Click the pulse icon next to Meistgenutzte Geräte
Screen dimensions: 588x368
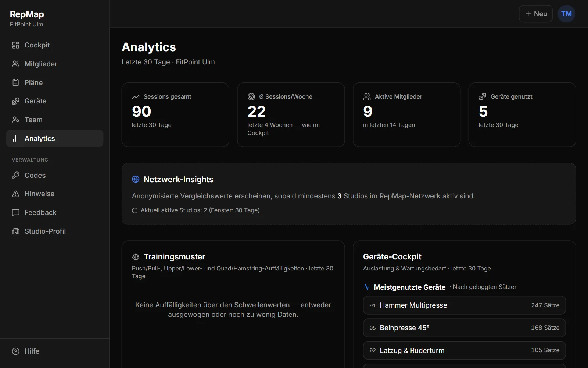tap(366, 287)
